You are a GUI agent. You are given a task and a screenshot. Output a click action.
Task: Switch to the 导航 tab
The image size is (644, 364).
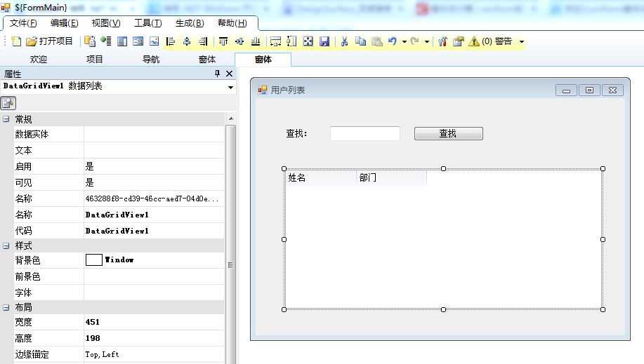[151, 60]
